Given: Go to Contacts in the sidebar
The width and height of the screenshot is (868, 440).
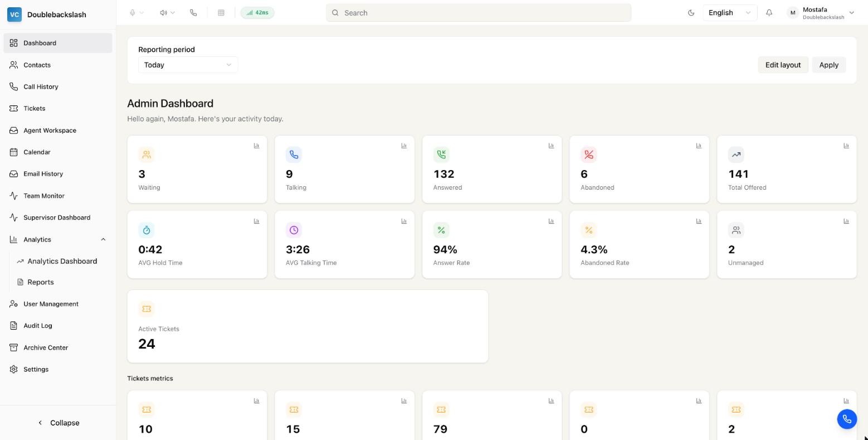Looking at the screenshot, I should [58, 65].
